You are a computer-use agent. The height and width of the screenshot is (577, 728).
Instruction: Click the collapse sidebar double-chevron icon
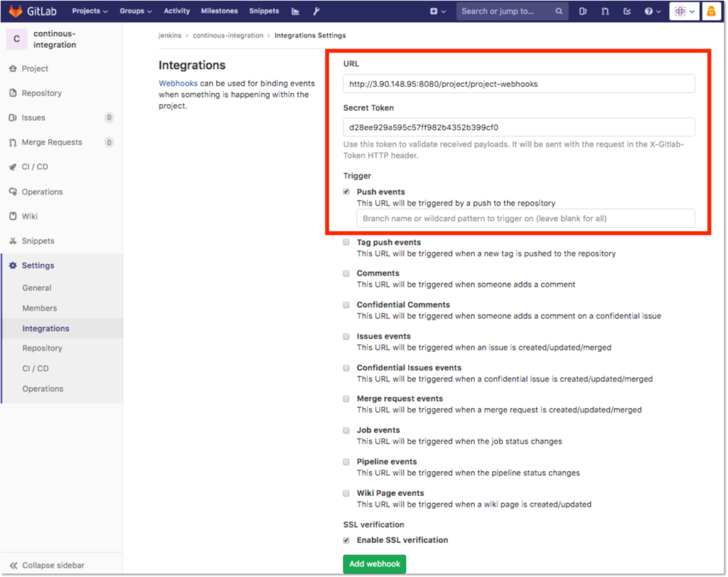[x=14, y=566]
